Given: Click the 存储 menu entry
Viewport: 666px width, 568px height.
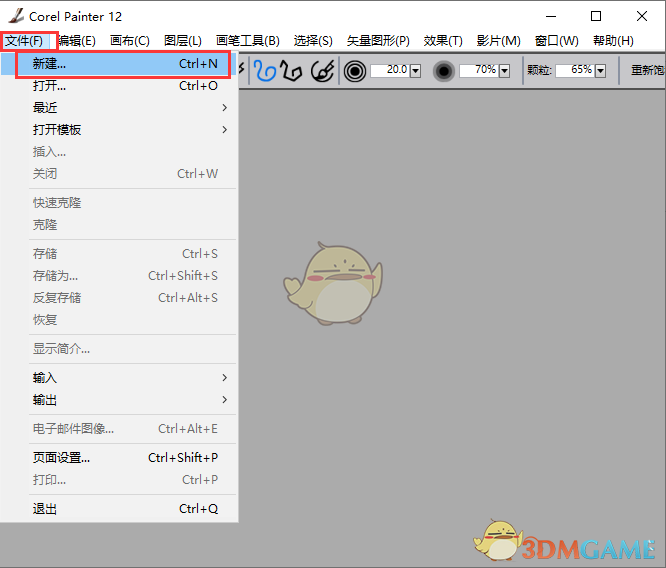Looking at the screenshot, I should coord(119,254).
